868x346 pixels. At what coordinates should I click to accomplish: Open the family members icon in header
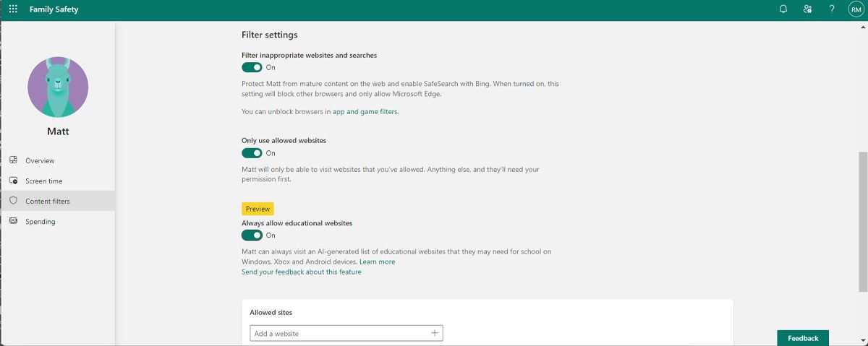pos(808,9)
